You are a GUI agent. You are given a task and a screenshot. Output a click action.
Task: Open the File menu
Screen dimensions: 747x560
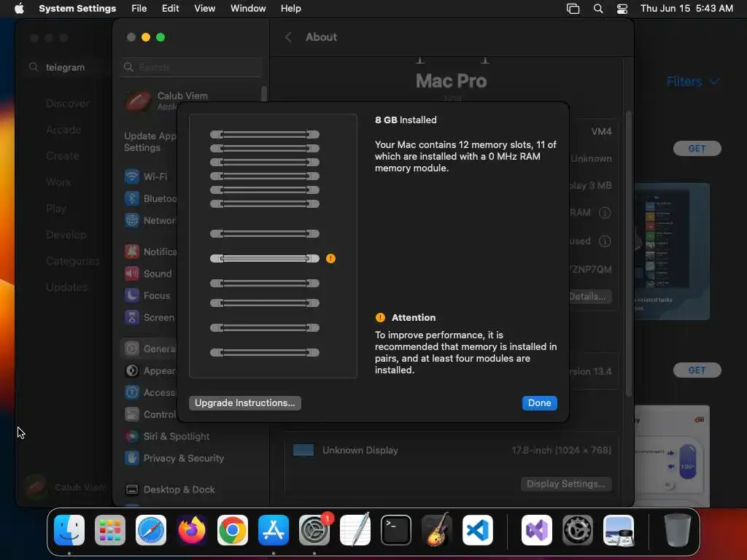(139, 9)
